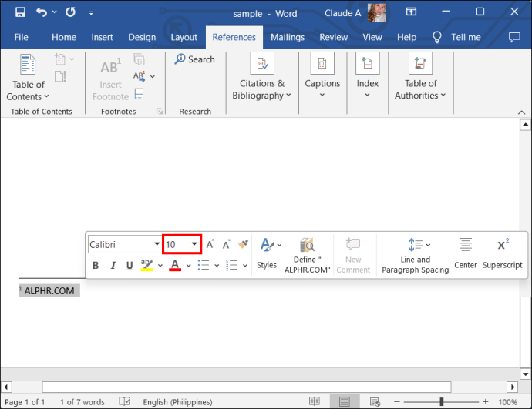Expand the Index group
This screenshot has width=532, height=409.
[x=368, y=75]
